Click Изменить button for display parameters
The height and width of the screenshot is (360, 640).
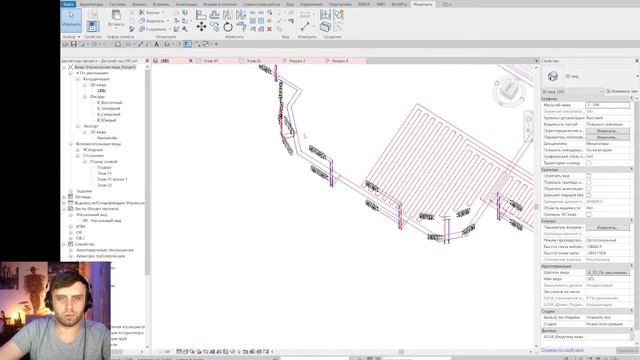pyautogui.click(x=607, y=137)
